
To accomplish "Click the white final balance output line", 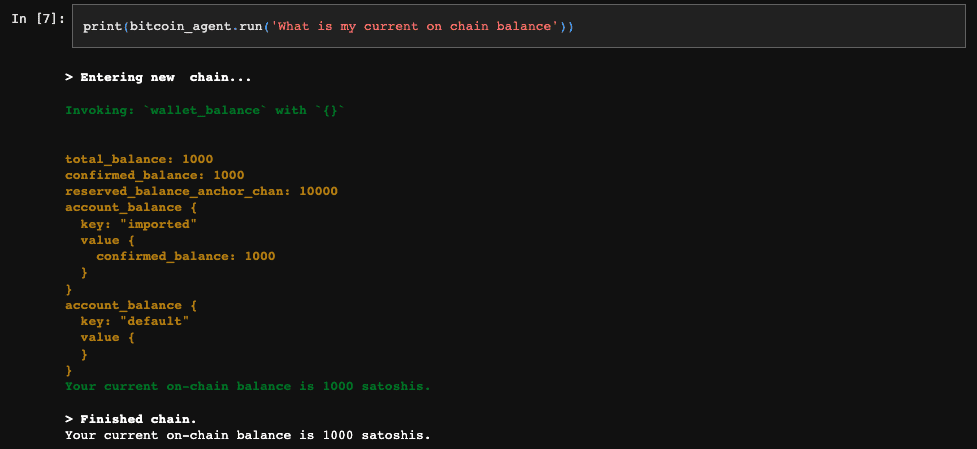I will coord(248,435).
